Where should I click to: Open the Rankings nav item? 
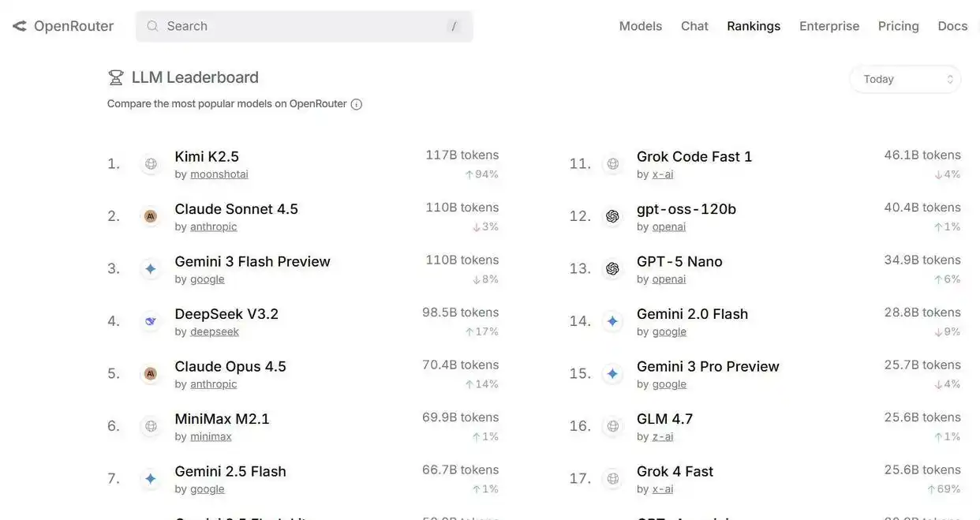pos(753,26)
